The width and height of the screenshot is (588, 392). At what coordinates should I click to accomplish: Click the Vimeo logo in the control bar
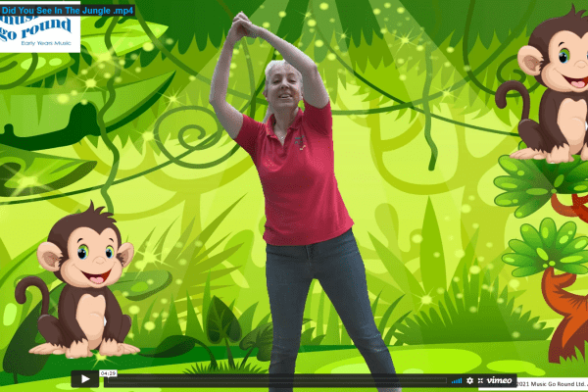pos(500,379)
